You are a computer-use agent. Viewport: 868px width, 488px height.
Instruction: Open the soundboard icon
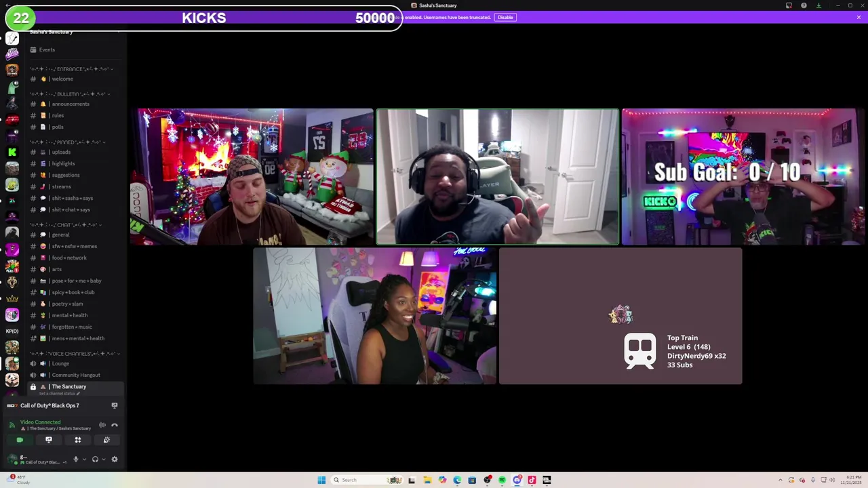pos(106,440)
